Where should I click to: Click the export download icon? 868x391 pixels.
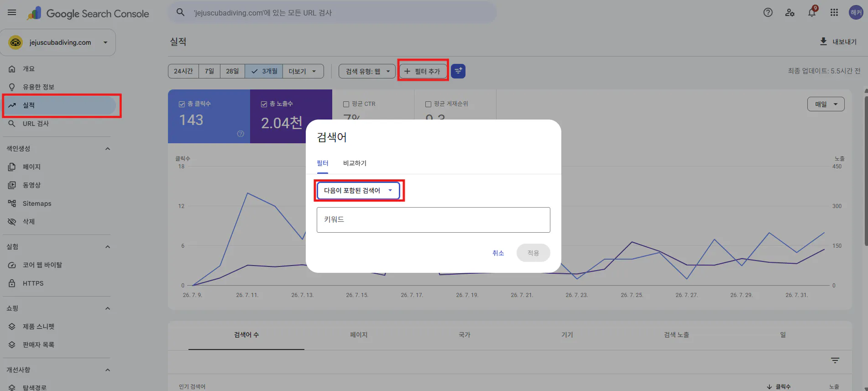pos(823,42)
